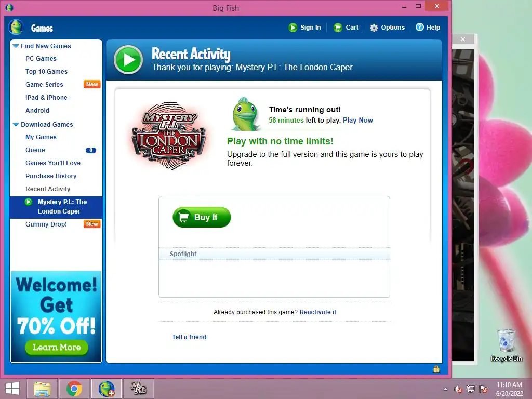The image size is (532, 399).
Task: Click the Options text label
Action: coord(393,28)
